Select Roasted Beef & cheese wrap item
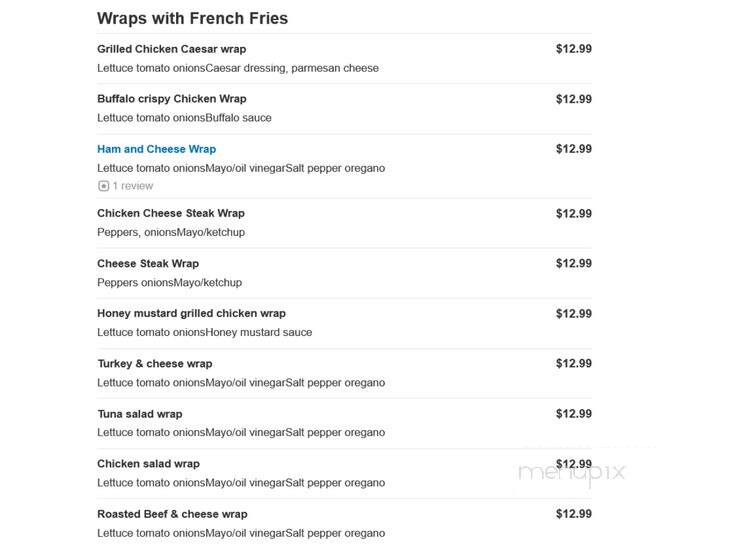The height and width of the screenshot is (555, 751). click(x=172, y=514)
